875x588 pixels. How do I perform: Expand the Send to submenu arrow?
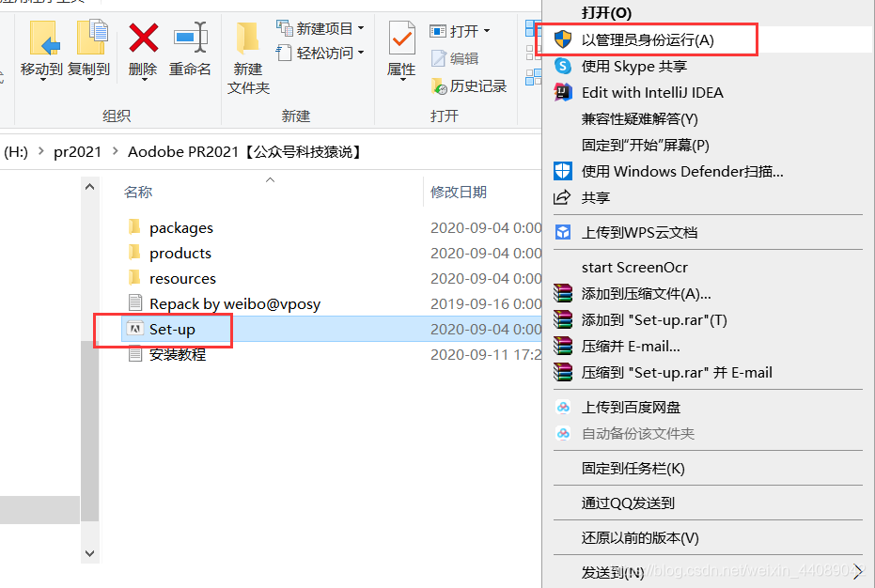pyautogui.click(x=858, y=572)
